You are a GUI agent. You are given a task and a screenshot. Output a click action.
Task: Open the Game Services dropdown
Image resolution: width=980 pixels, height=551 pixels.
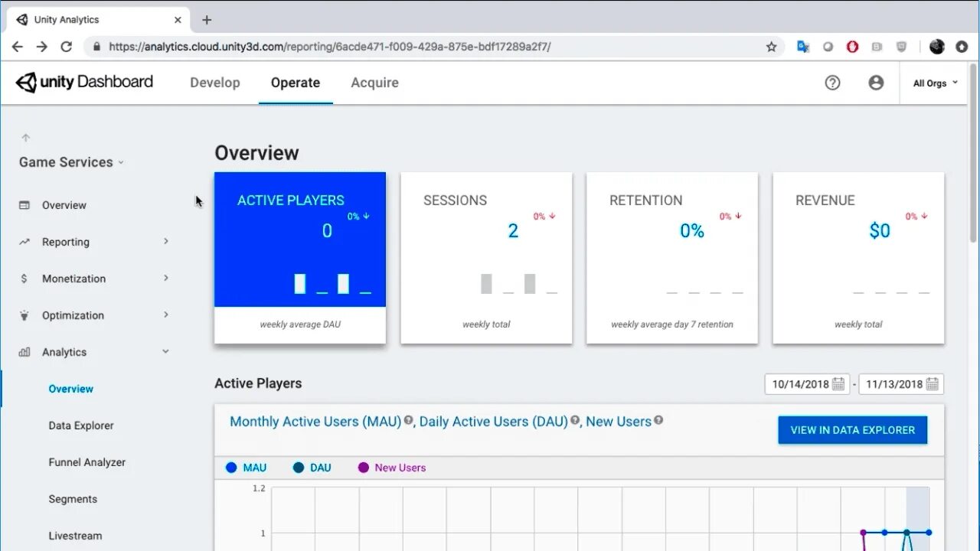pos(72,162)
